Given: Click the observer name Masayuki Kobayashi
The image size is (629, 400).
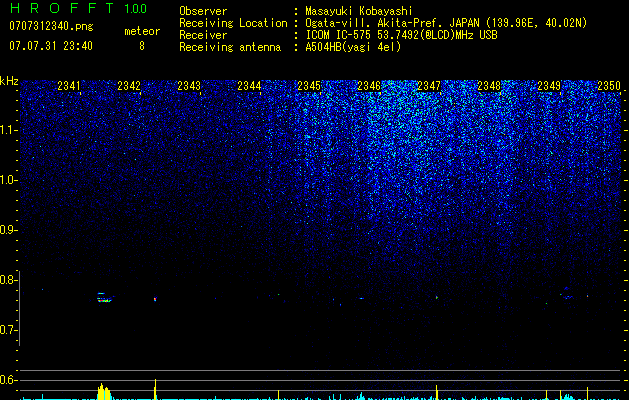Looking at the screenshot, I should (x=359, y=11).
